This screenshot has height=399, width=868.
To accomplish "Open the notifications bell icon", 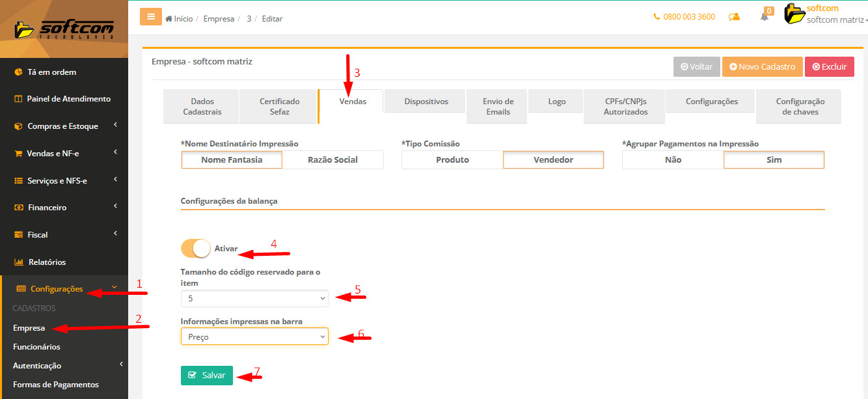I will tap(765, 17).
